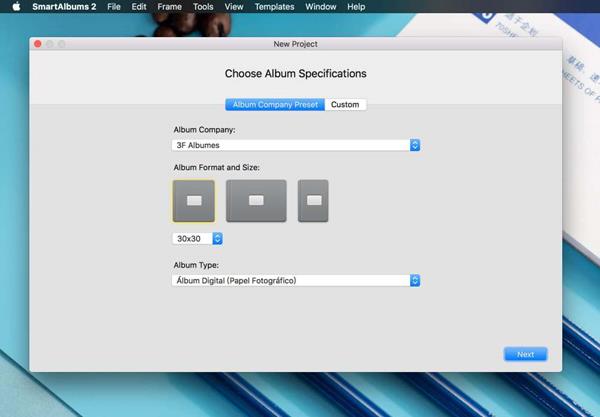Select the landscape album format icon

[256, 200]
